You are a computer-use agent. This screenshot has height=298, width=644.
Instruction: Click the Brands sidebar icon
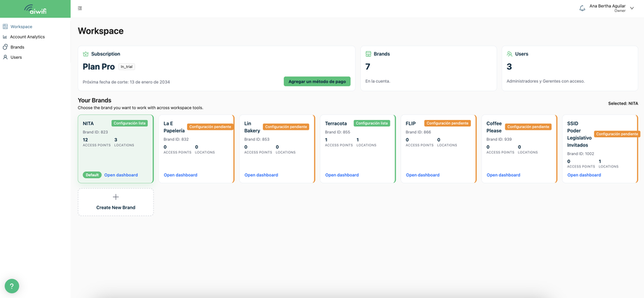tap(6, 47)
